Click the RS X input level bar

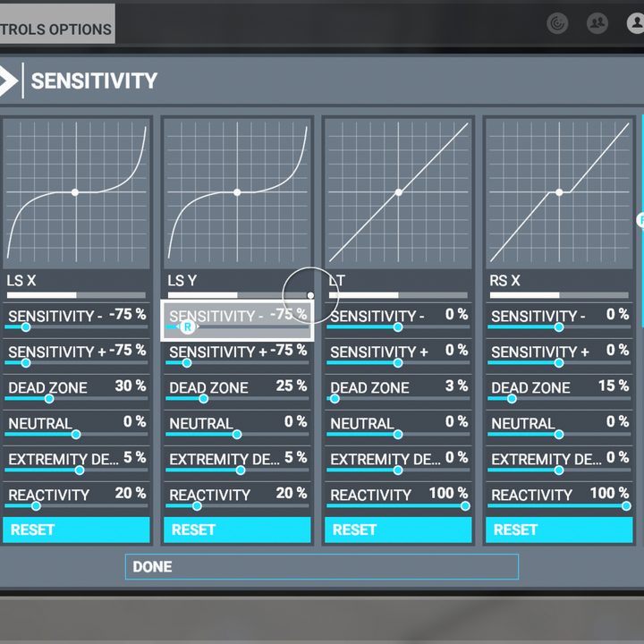(559, 295)
